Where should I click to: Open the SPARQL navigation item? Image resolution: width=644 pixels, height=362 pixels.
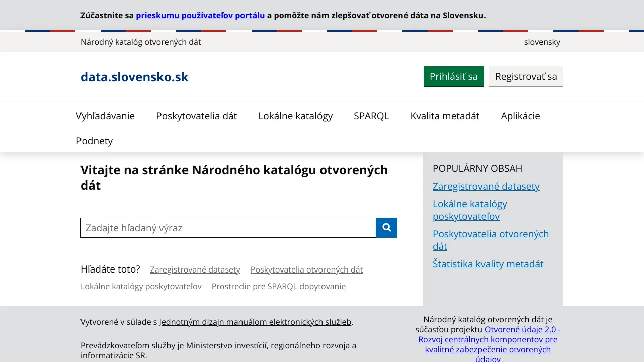[x=371, y=116]
